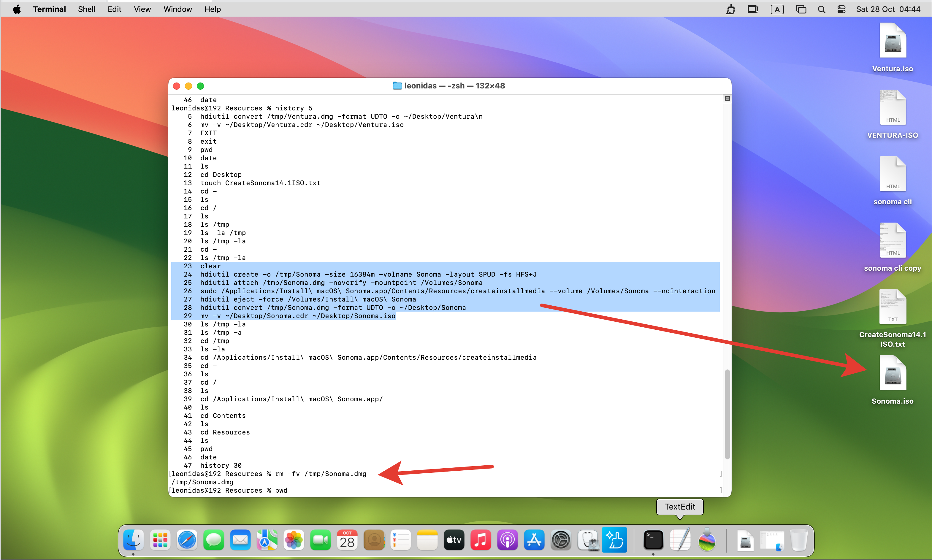Click the 'hdiutil eject -force' history line
Screen dimensions: 932x560
pyautogui.click(x=308, y=299)
